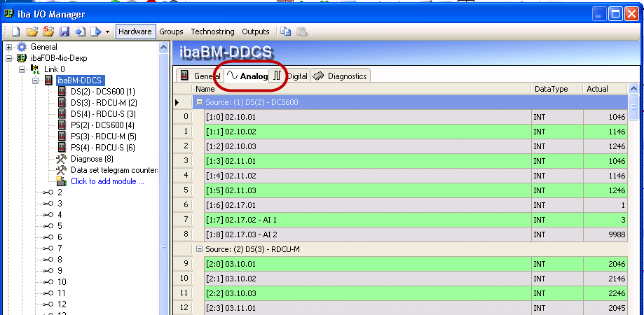Click the General gear icon in tree
Viewport: 644px width, 315px height.
[x=21, y=47]
